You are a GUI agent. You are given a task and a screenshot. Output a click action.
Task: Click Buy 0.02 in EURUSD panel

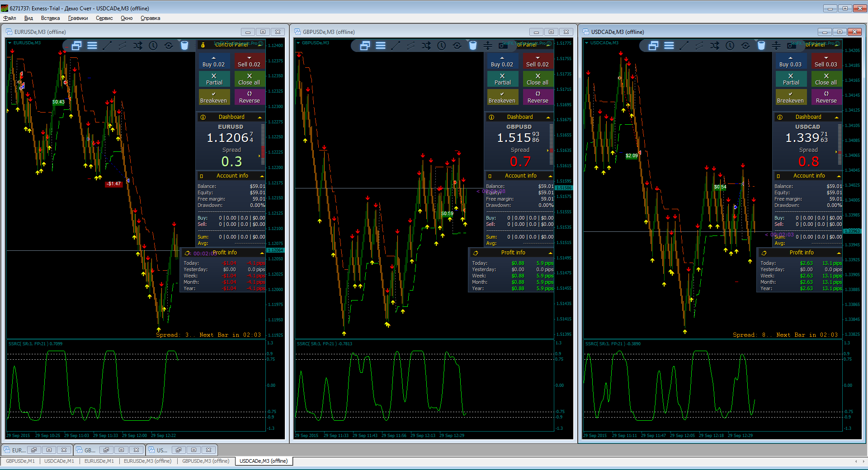pos(214,61)
